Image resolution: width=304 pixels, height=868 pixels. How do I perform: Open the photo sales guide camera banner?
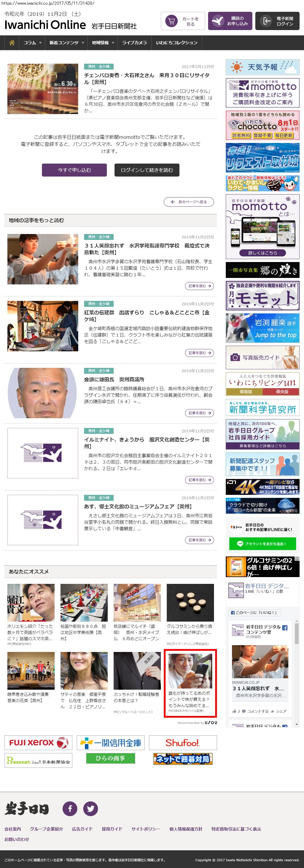[262, 357]
